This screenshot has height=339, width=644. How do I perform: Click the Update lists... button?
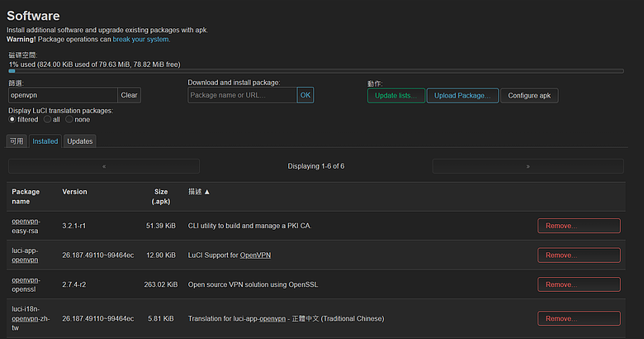coord(396,95)
